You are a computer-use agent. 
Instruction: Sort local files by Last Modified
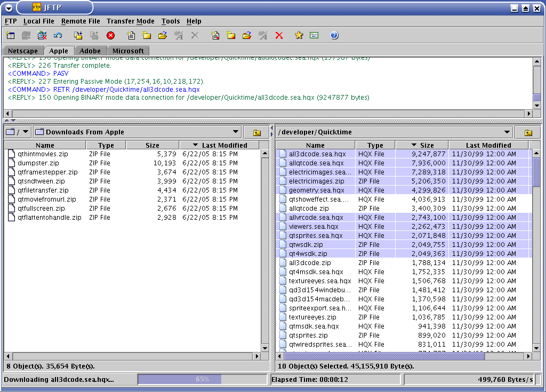[219, 145]
